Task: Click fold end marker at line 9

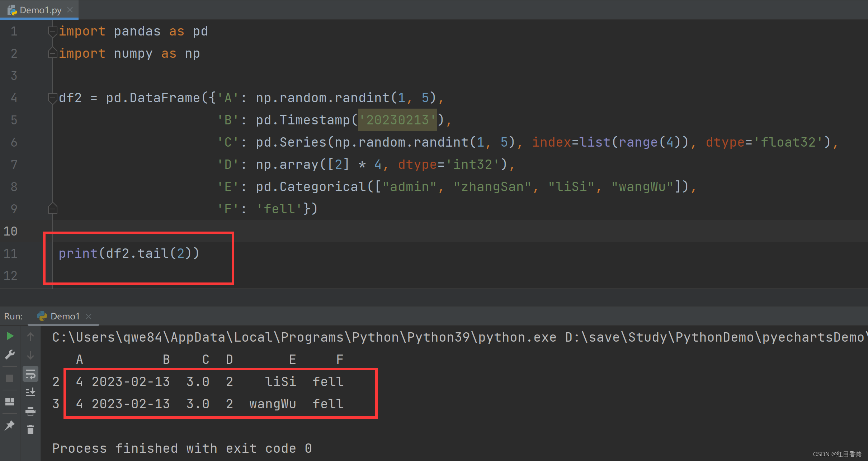Action: tap(52, 209)
